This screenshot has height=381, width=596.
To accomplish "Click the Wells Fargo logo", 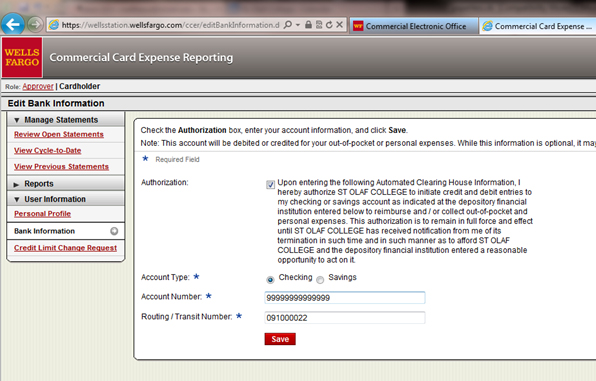I will point(22,57).
